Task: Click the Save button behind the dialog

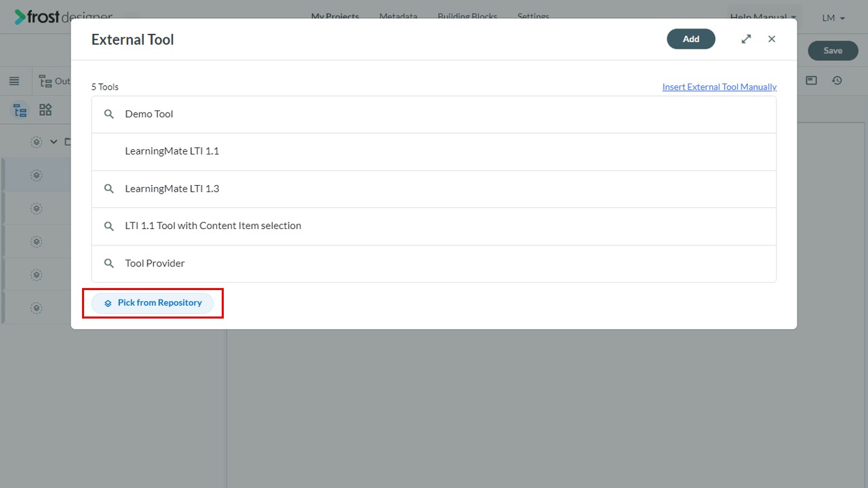Action: 833,51
